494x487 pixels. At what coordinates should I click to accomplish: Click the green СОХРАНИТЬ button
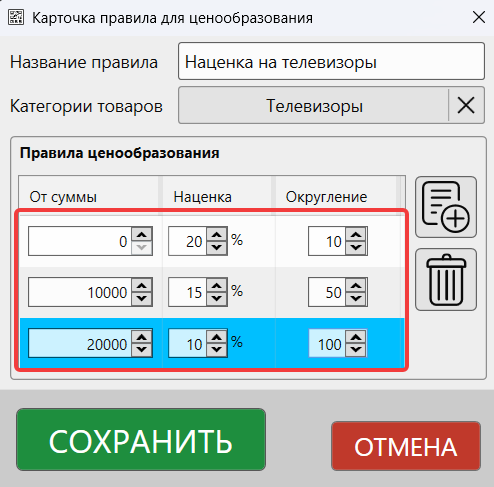pos(141,440)
